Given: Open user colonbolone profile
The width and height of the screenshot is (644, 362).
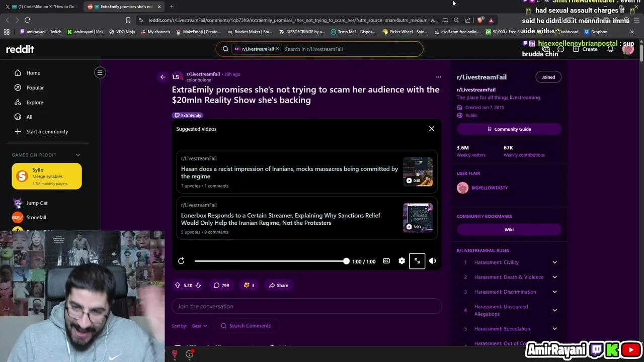Looking at the screenshot, I should point(199,80).
